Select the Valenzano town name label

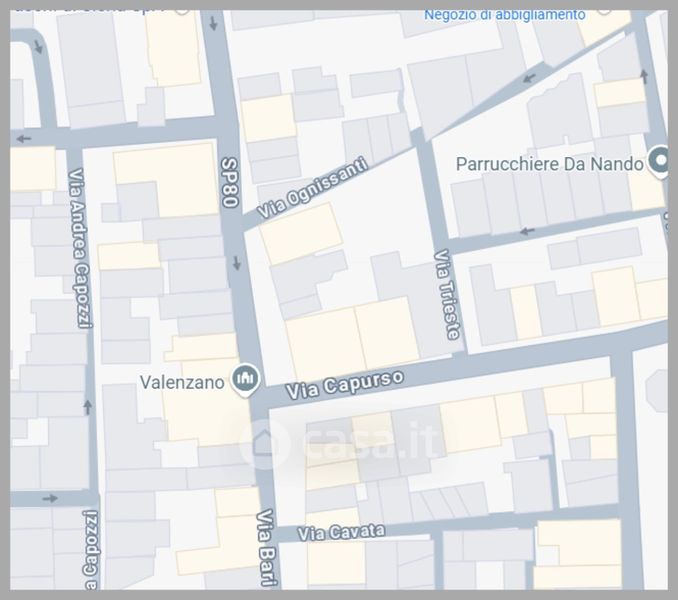click(182, 380)
